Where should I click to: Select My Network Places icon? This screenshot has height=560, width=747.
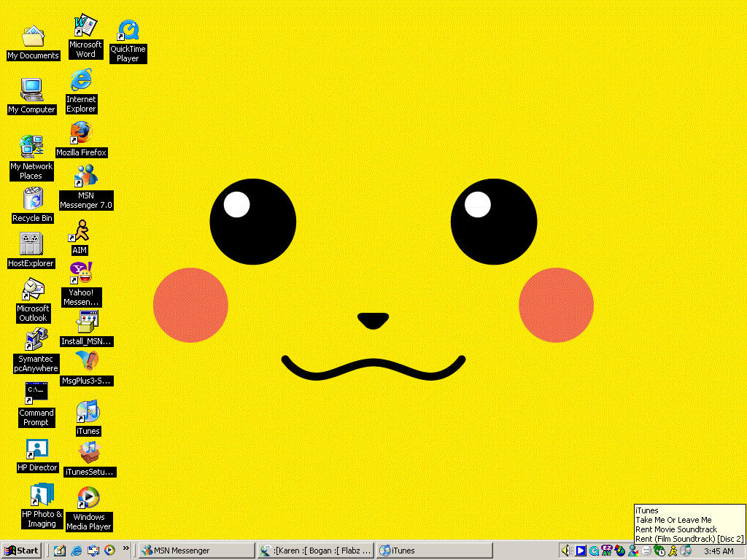[31, 157]
